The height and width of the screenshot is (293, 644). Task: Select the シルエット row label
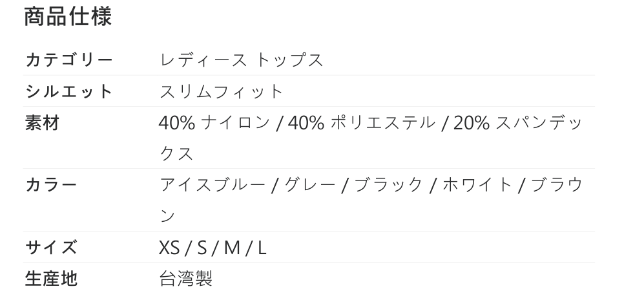click(69, 91)
